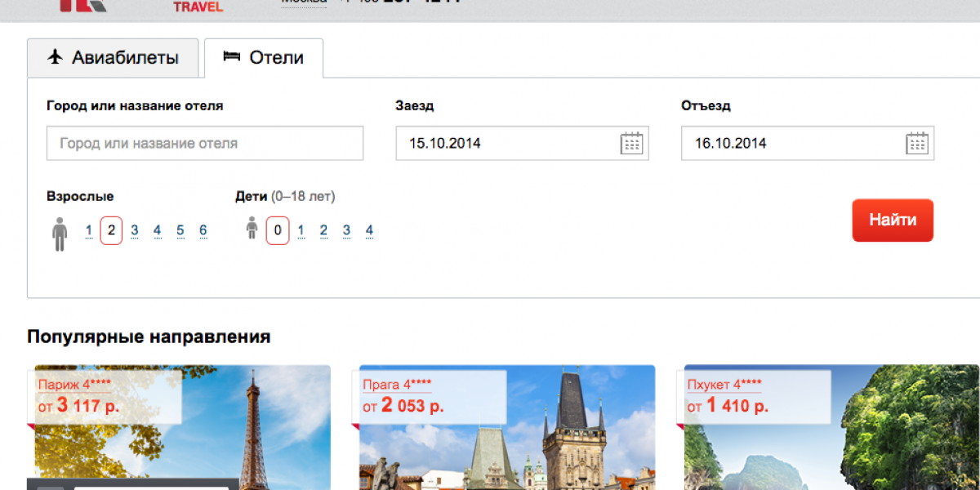Image resolution: width=980 pixels, height=490 pixels.
Task: Choose 2 adults
Action: (x=111, y=230)
